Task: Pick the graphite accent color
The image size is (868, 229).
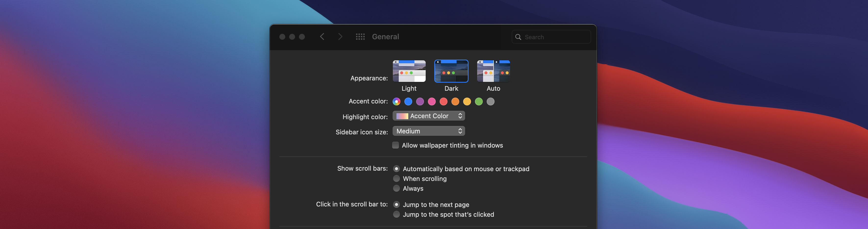Action: pos(491,102)
